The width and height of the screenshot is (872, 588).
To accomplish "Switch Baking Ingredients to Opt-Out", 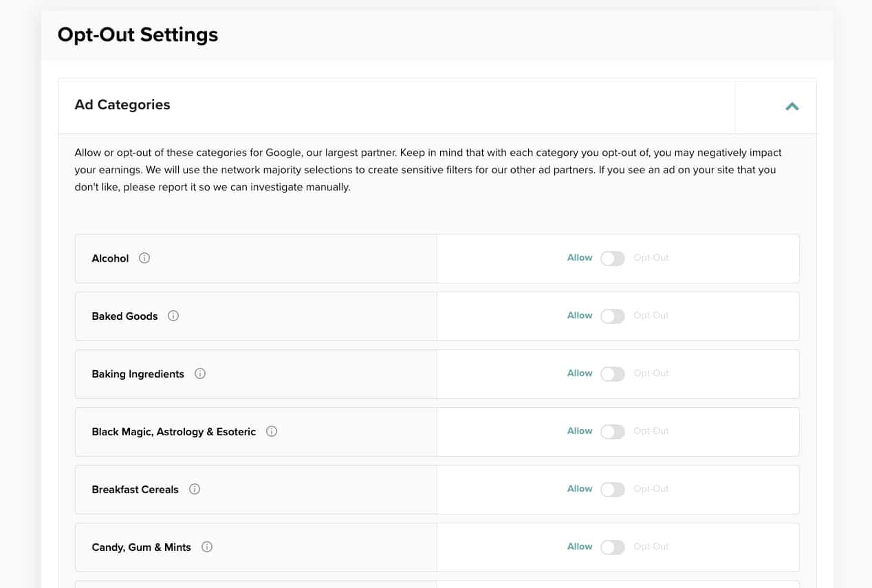I will (x=612, y=373).
